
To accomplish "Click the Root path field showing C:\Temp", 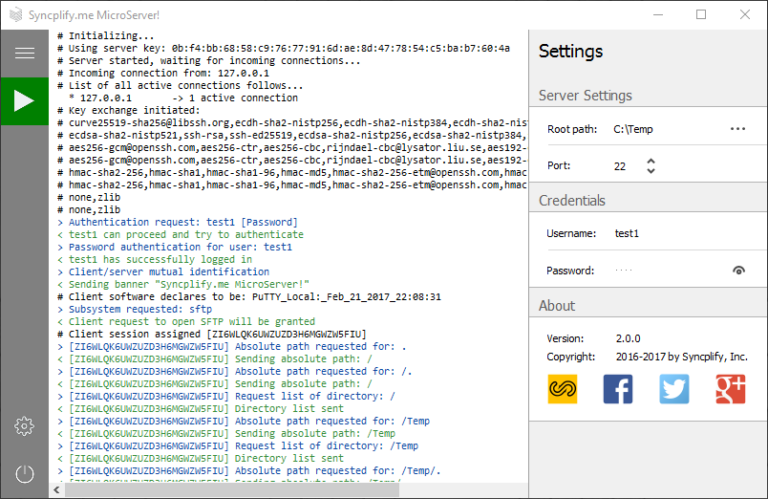I will (x=660, y=129).
